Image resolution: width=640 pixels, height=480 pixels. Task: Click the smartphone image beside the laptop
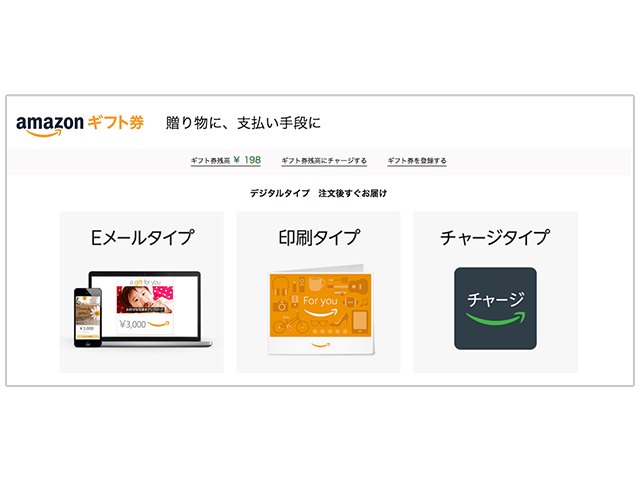tap(88, 317)
